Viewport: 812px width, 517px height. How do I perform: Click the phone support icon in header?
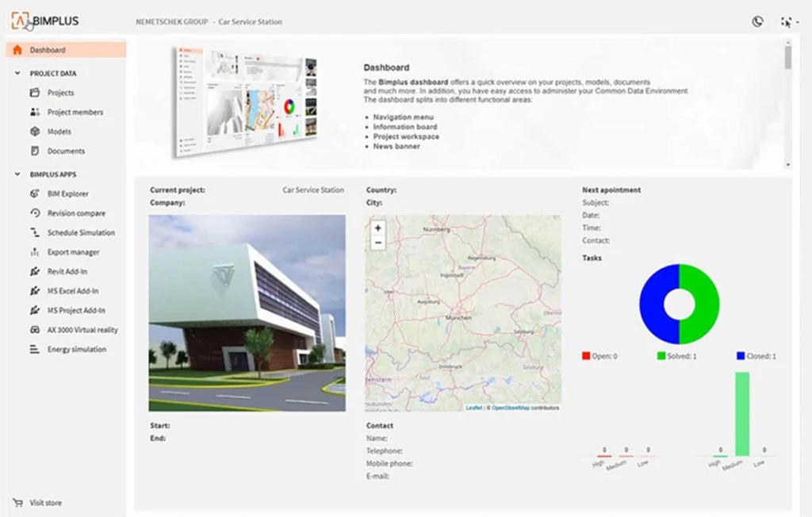pyautogui.click(x=757, y=21)
